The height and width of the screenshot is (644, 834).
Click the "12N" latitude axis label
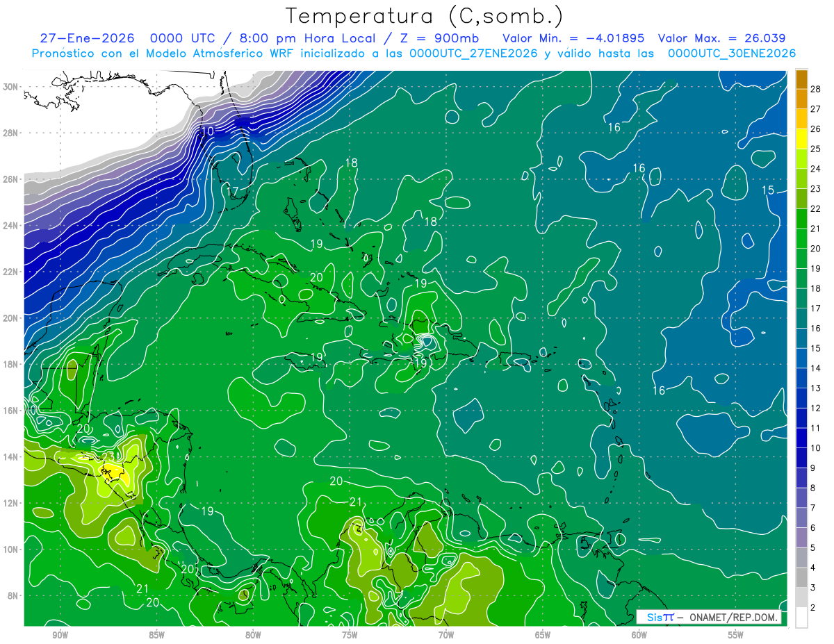[10, 503]
